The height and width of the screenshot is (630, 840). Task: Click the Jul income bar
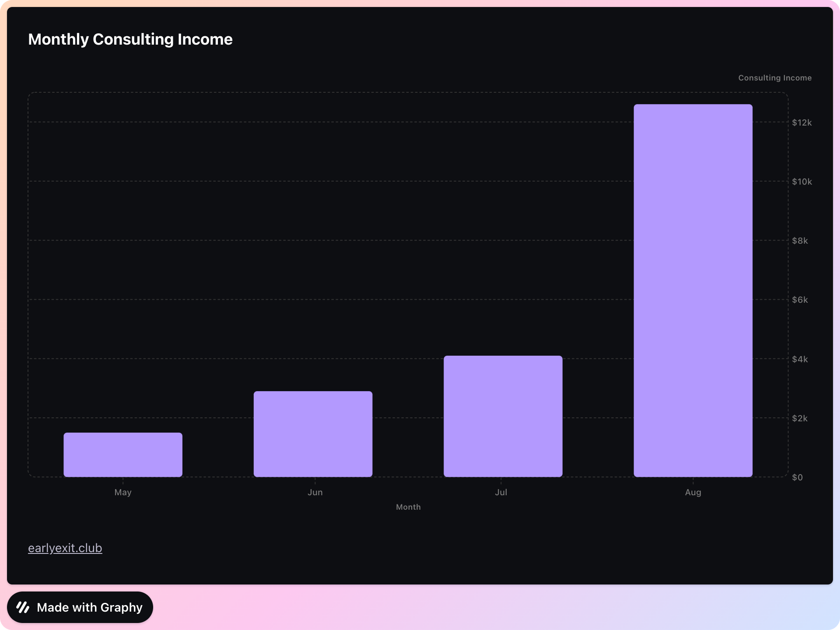(503, 416)
